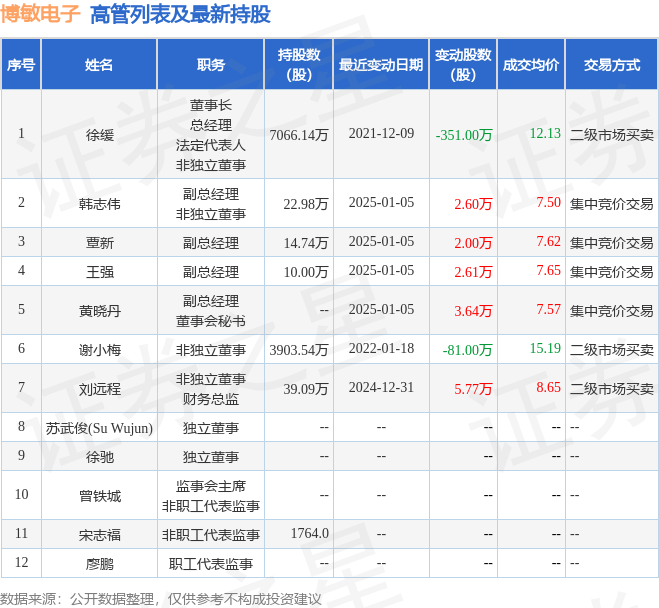
Task: Click the 7066.14万 shareholding value
Action: 298,134
